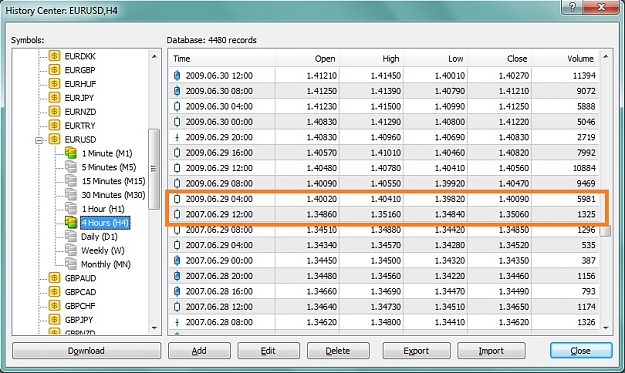Click the EURDKK symbol icon

[x=54, y=56]
